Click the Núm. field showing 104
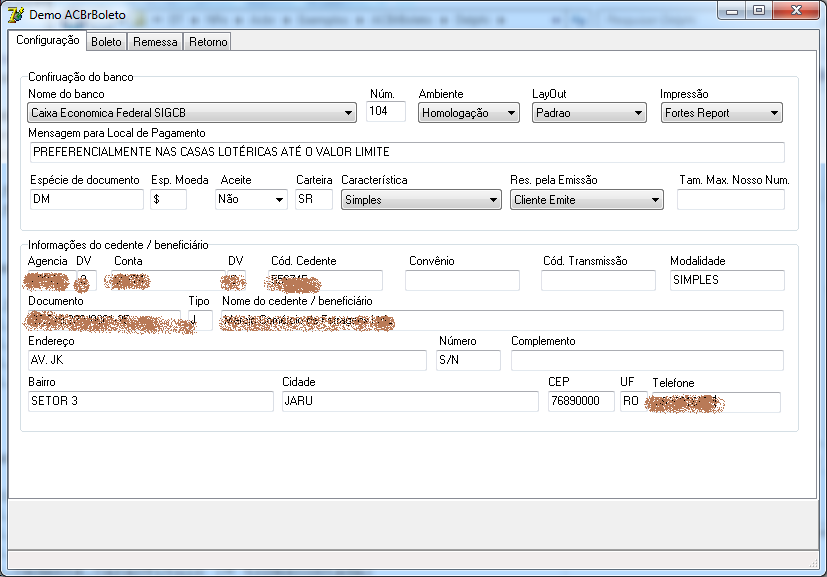Viewport: 827px width, 577px height. tap(386, 111)
